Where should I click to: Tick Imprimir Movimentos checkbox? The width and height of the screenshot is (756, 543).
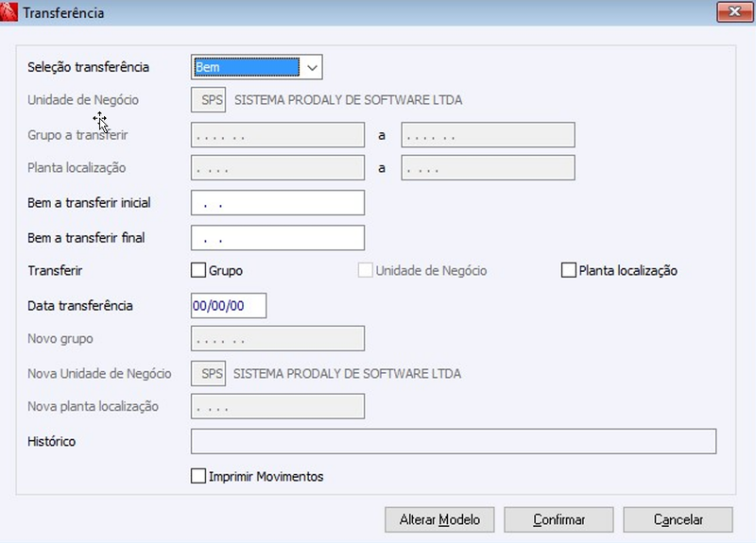(198, 476)
